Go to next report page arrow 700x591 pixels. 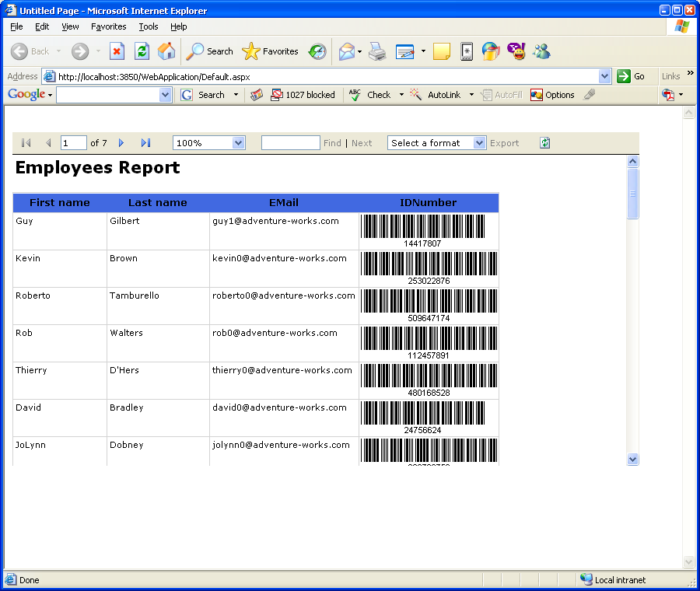click(x=121, y=143)
